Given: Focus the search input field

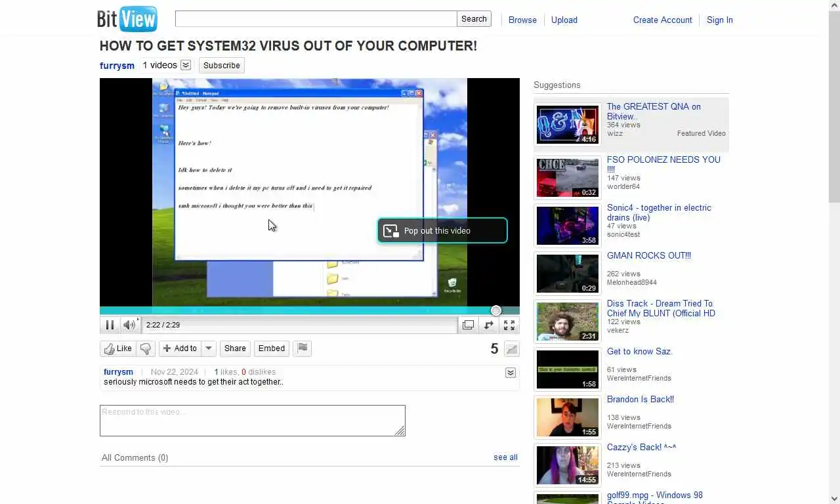Looking at the screenshot, I should coord(316,19).
